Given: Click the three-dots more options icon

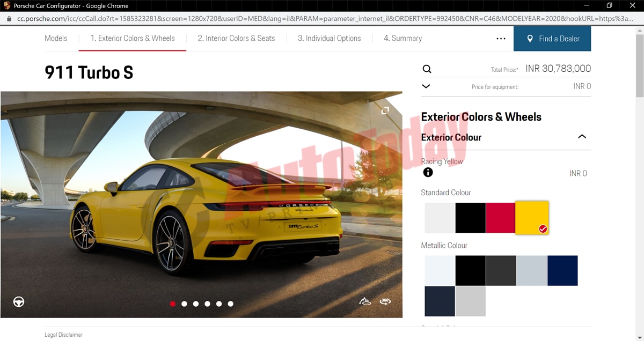Looking at the screenshot, I should coord(501,39).
